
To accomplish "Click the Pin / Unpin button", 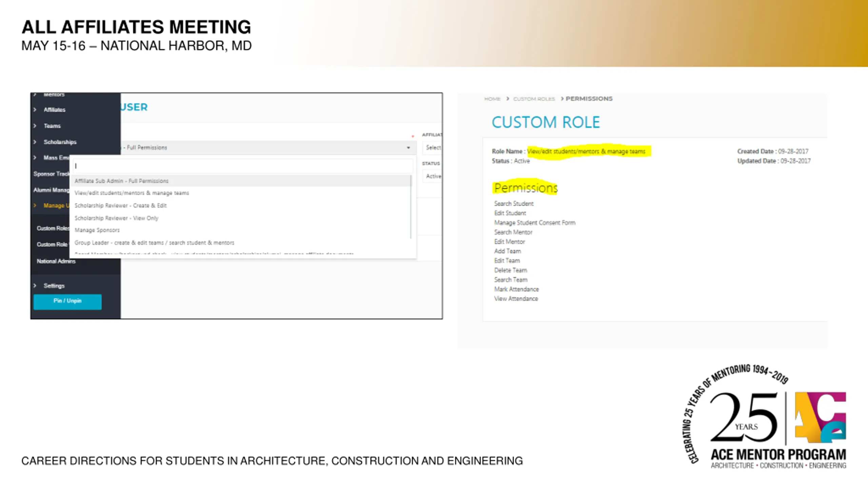I will click(67, 301).
